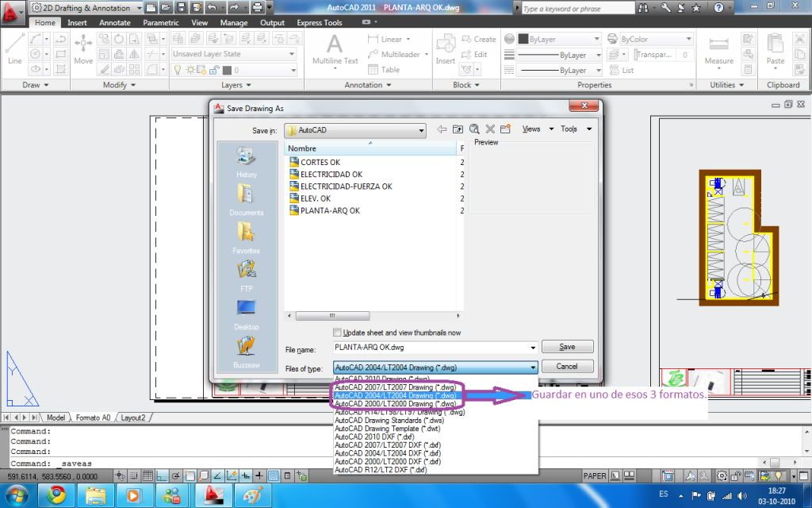The image size is (812, 508).
Task: Open the Tools dropdown in save dialog
Action: [x=576, y=129]
